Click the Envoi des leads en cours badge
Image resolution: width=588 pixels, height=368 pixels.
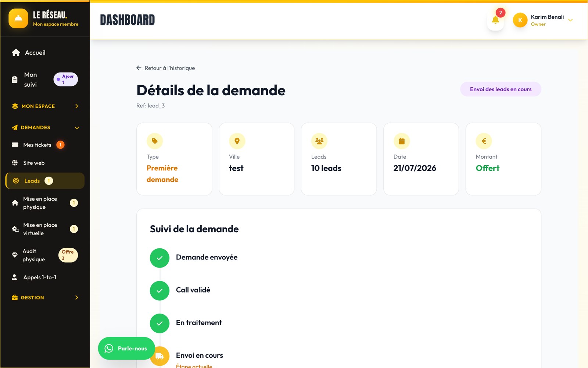pyautogui.click(x=501, y=89)
